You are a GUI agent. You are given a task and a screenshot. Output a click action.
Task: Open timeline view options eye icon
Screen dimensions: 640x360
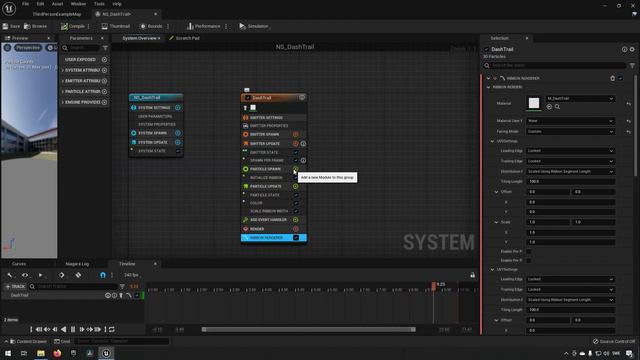click(x=25, y=275)
